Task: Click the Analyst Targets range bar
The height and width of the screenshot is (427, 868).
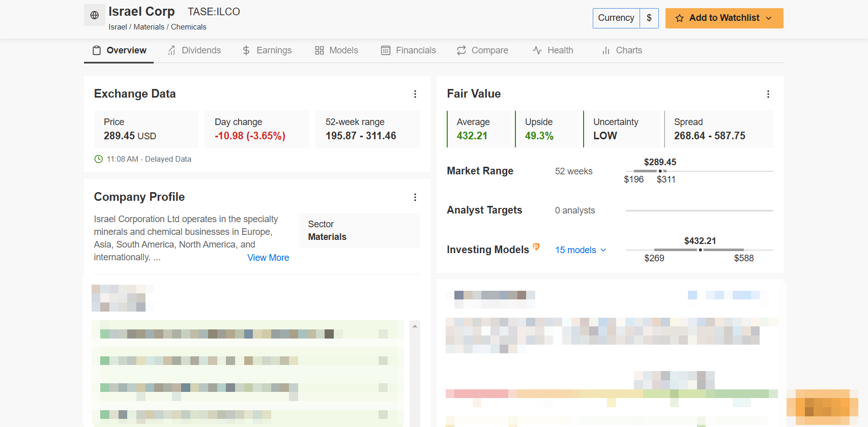Action: (x=700, y=210)
